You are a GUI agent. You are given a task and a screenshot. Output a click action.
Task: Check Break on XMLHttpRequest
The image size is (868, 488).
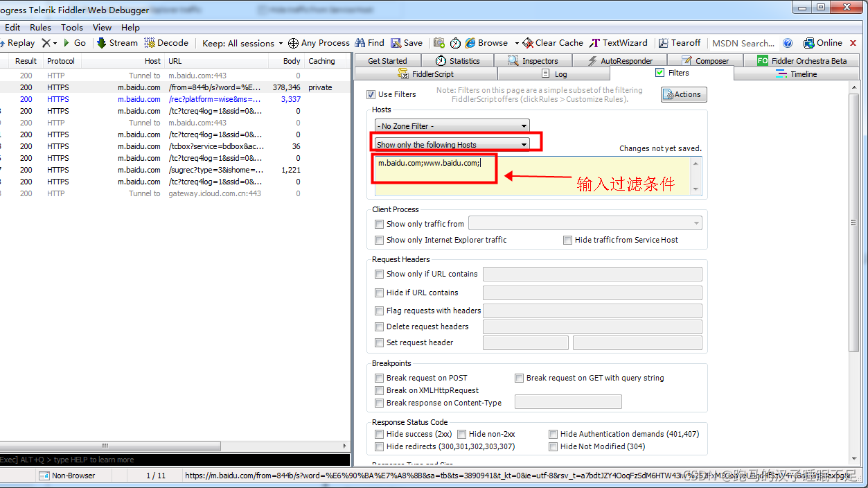(379, 390)
